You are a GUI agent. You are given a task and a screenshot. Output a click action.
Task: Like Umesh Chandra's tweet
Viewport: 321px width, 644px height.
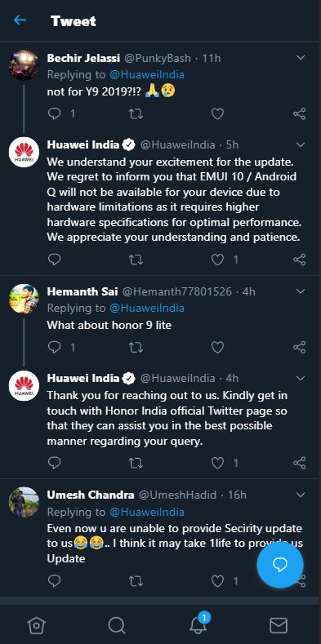click(x=217, y=580)
